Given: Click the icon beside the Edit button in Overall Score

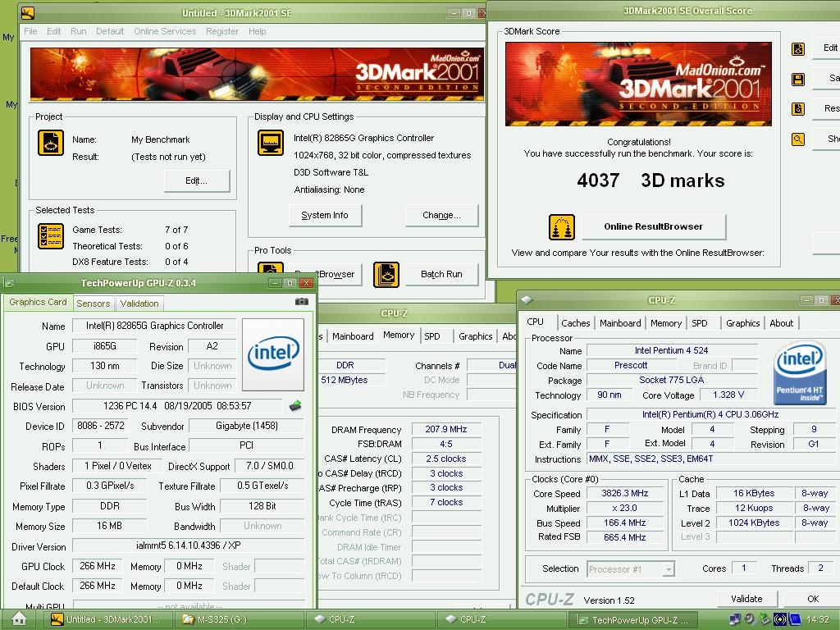Looking at the screenshot, I should pyautogui.click(x=797, y=49).
